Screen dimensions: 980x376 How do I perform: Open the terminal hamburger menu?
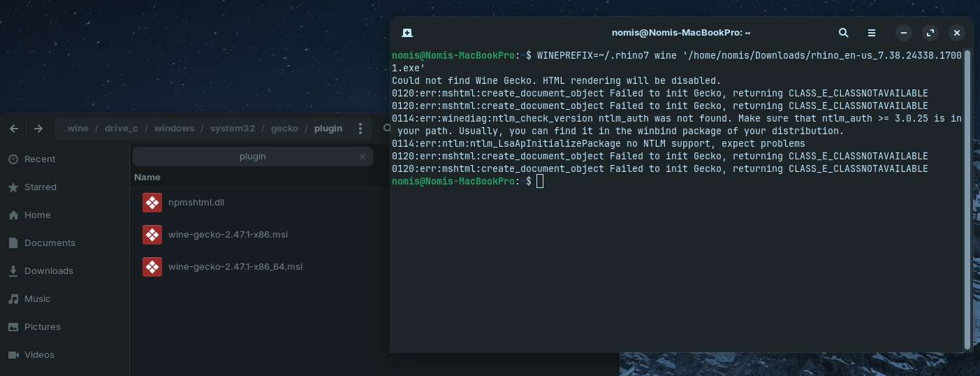tap(872, 33)
